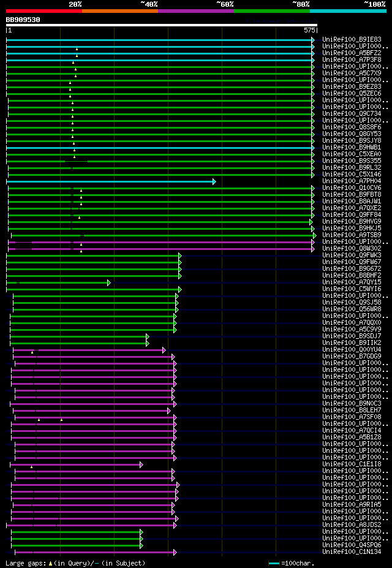Screen dimensions: 392x568
Task: Select the UniRef100_B9IIK2 label
Action: click(x=352, y=343)
